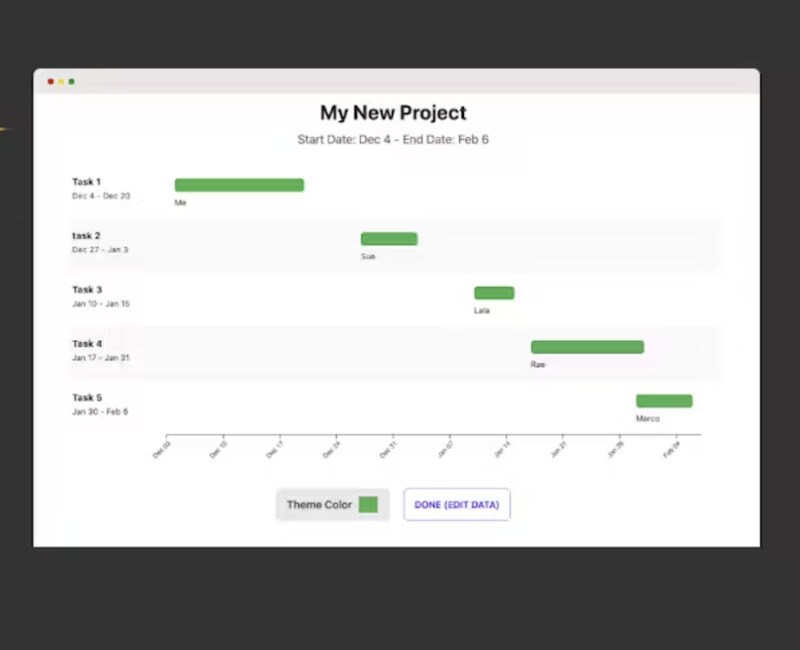800x650 pixels.
Task: Click the yellow window minimize dot
Action: [x=61, y=81]
